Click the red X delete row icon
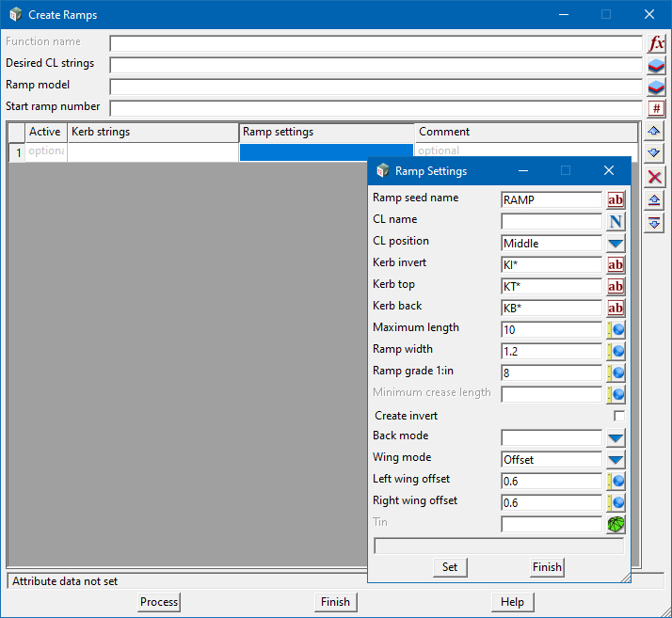This screenshot has width=672, height=618. [655, 177]
